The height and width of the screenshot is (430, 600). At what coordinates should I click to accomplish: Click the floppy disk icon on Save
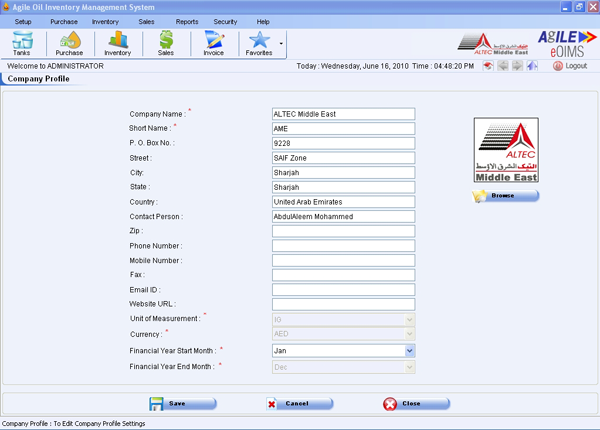click(x=156, y=404)
